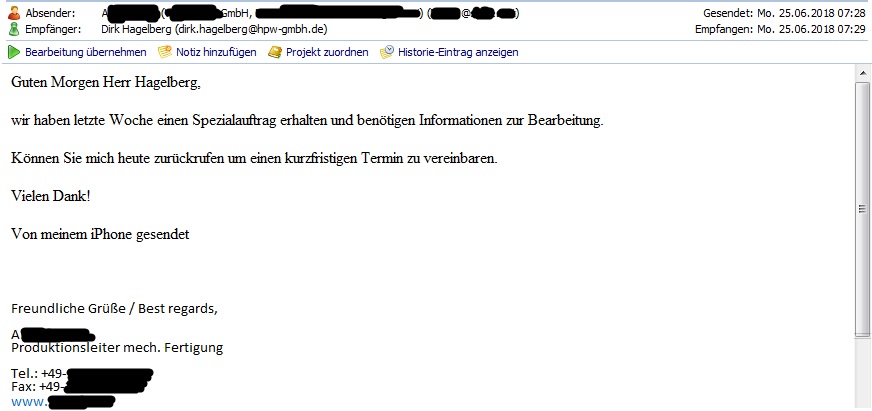Click the Projekt zuordnen folder icon
This screenshot has height=411, width=872.
click(x=275, y=52)
